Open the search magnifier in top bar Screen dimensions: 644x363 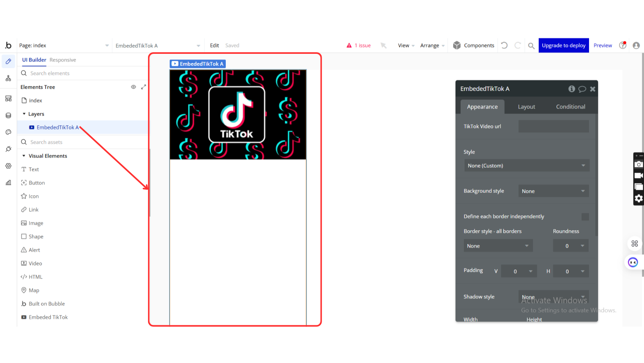coord(531,46)
